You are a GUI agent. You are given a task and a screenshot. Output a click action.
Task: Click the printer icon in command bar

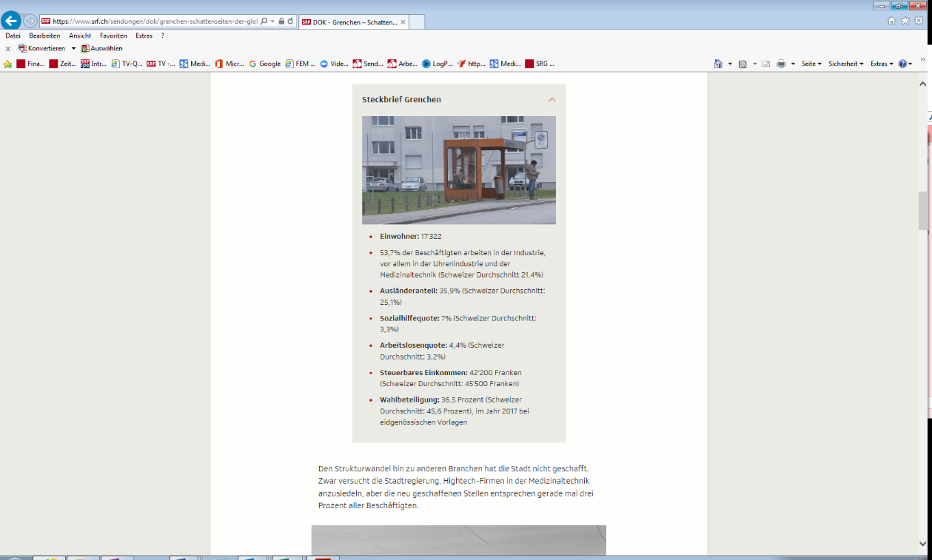[781, 64]
